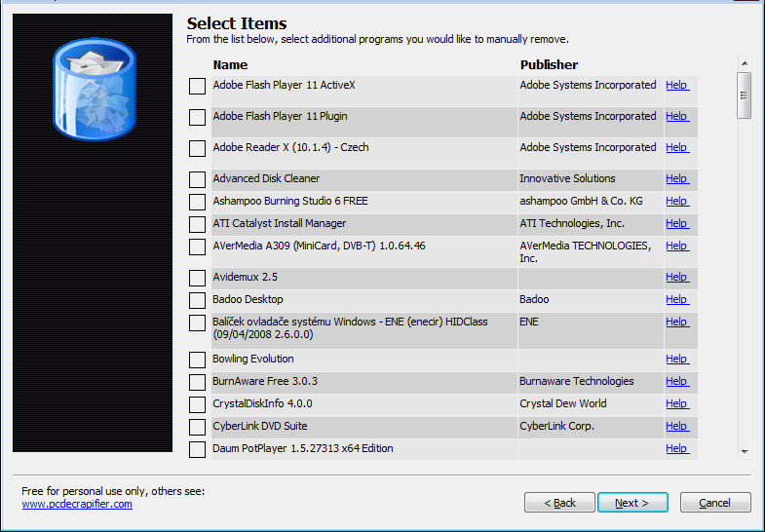Check Ashampoo Burning Studio 6 FREE
Viewport: 765px width, 532px height.
pyautogui.click(x=197, y=203)
